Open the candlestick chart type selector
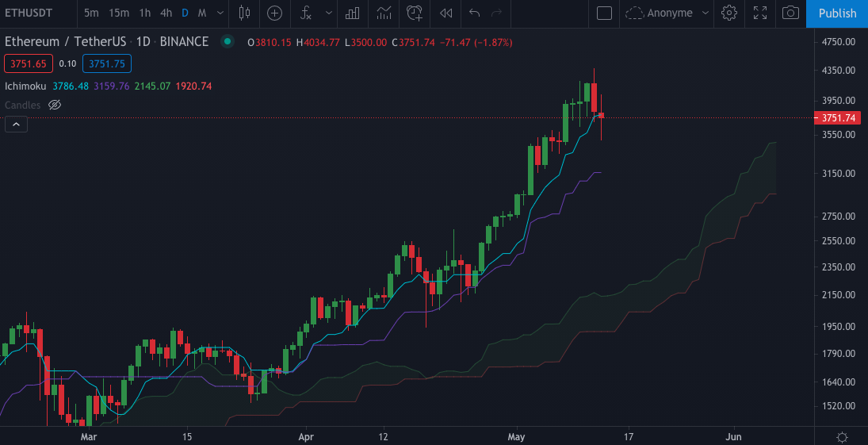Viewport: 868px width, 445px height. [x=244, y=13]
